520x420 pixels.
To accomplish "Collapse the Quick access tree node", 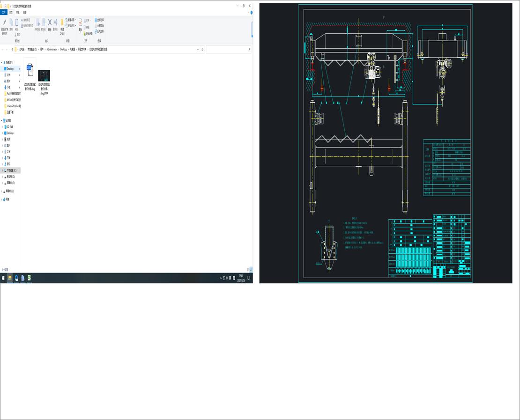I will [1, 62].
